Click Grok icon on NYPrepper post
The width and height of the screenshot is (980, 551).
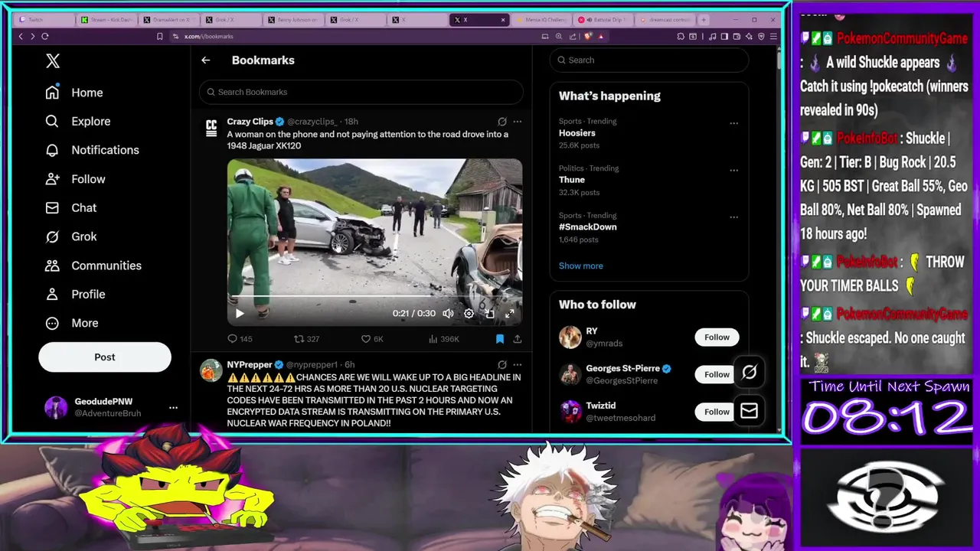click(502, 365)
